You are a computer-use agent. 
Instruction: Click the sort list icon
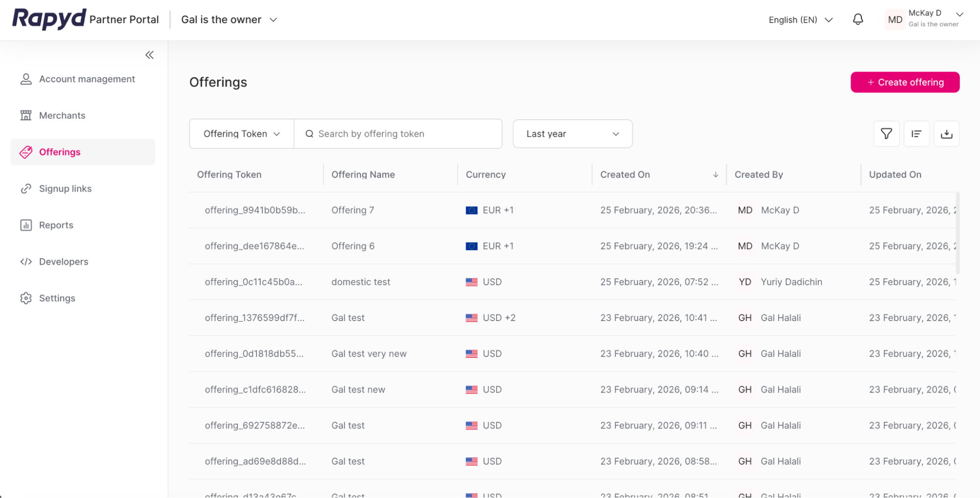916,133
